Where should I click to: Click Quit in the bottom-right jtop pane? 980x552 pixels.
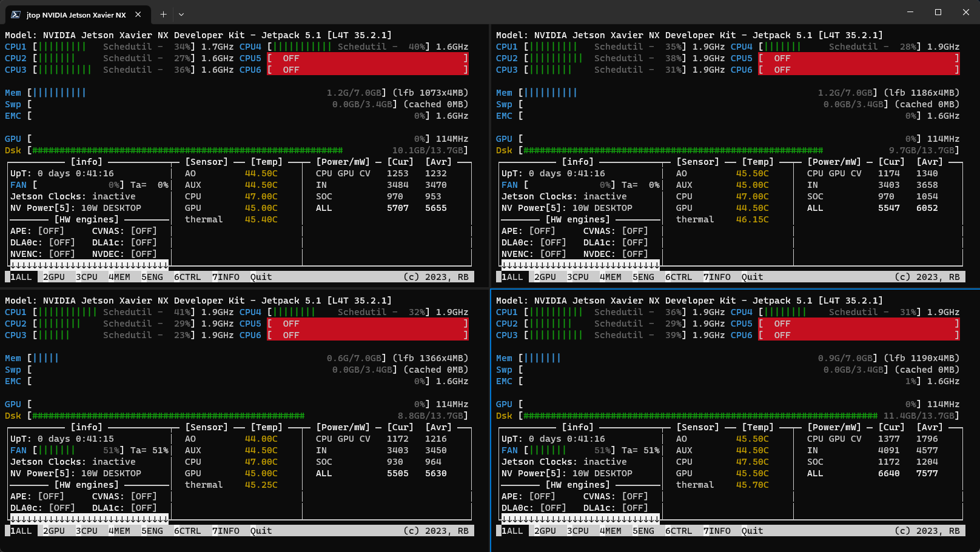753,531
